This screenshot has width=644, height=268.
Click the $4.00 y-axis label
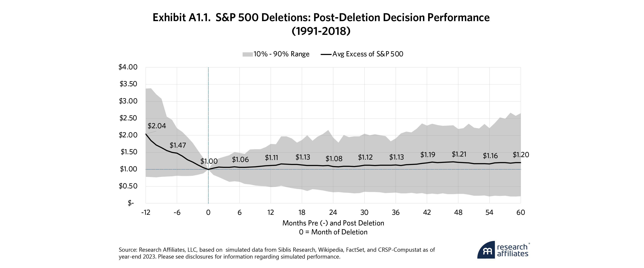pos(128,67)
